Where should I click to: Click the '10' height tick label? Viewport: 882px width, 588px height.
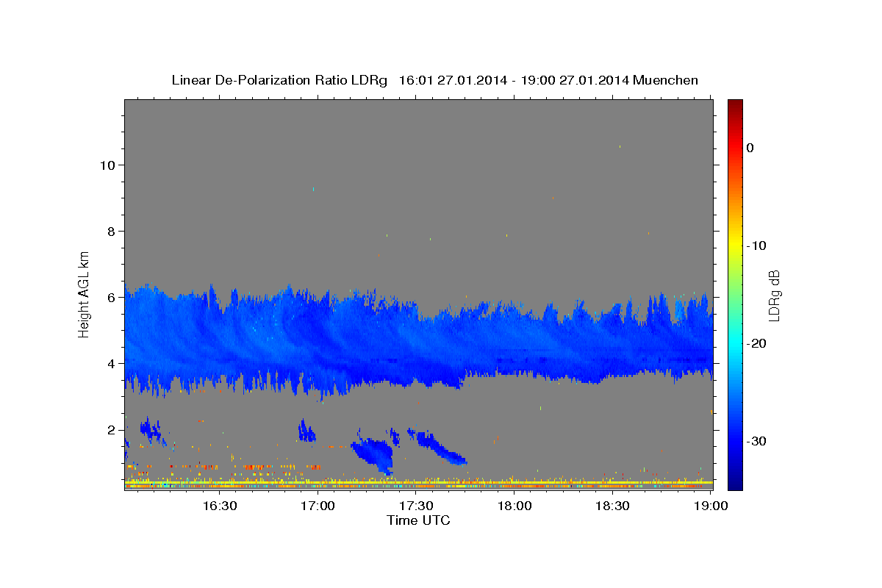coord(107,165)
